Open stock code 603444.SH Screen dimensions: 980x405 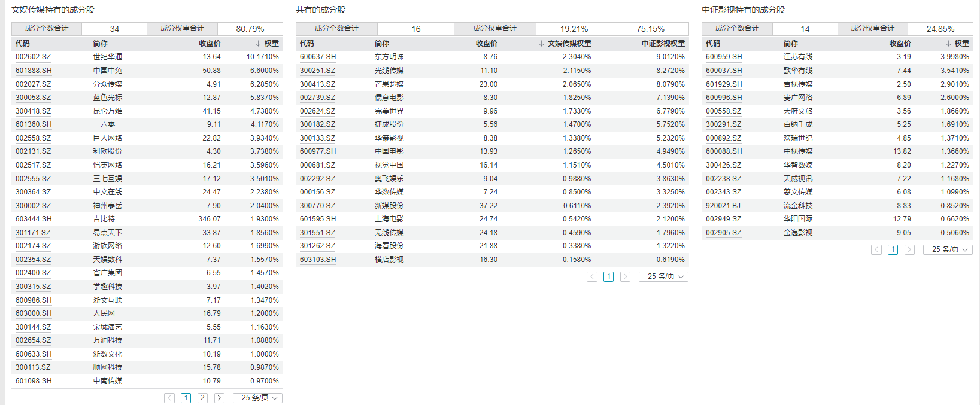pyautogui.click(x=34, y=219)
